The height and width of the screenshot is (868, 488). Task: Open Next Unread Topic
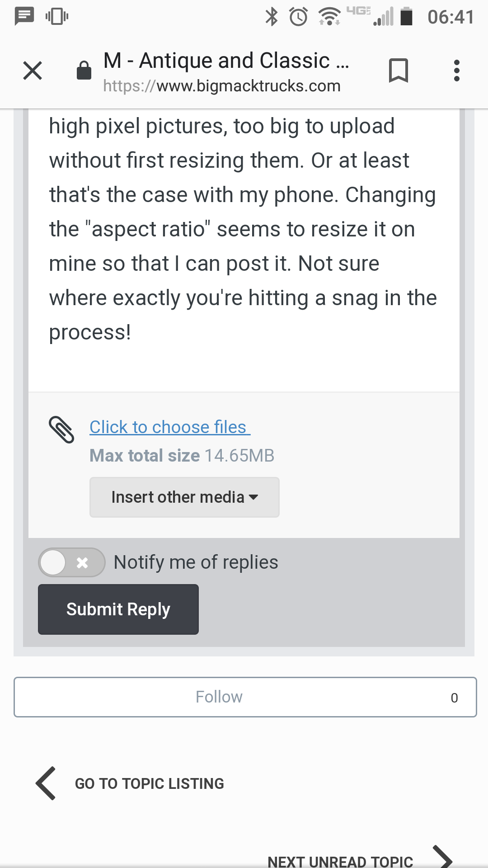click(x=340, y=861)
